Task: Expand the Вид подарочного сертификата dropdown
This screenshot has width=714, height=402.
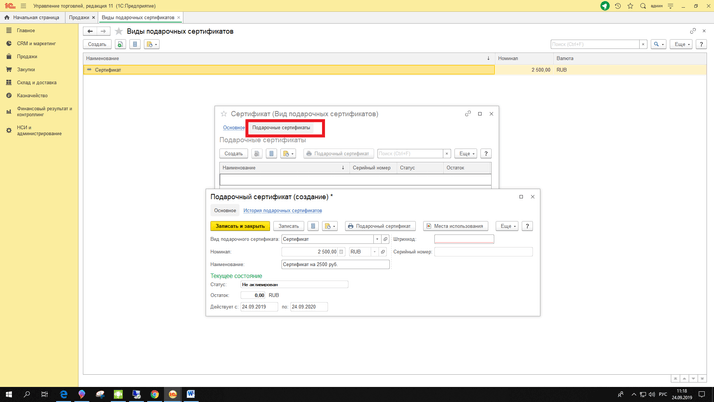Action: pyautogui.click(x=377, y=239)
